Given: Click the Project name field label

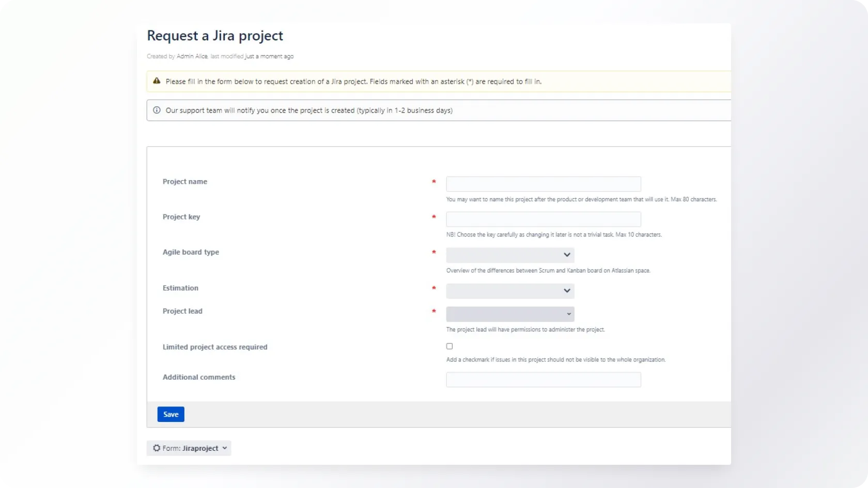Looking at the screenshot, I should (185, 182).
